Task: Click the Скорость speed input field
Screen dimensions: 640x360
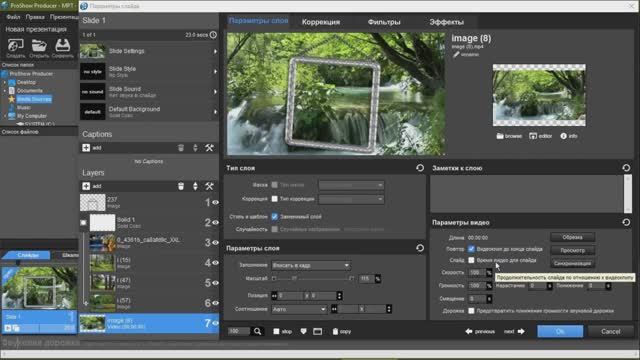Action: pyautogui.click(x=477, y=272)
